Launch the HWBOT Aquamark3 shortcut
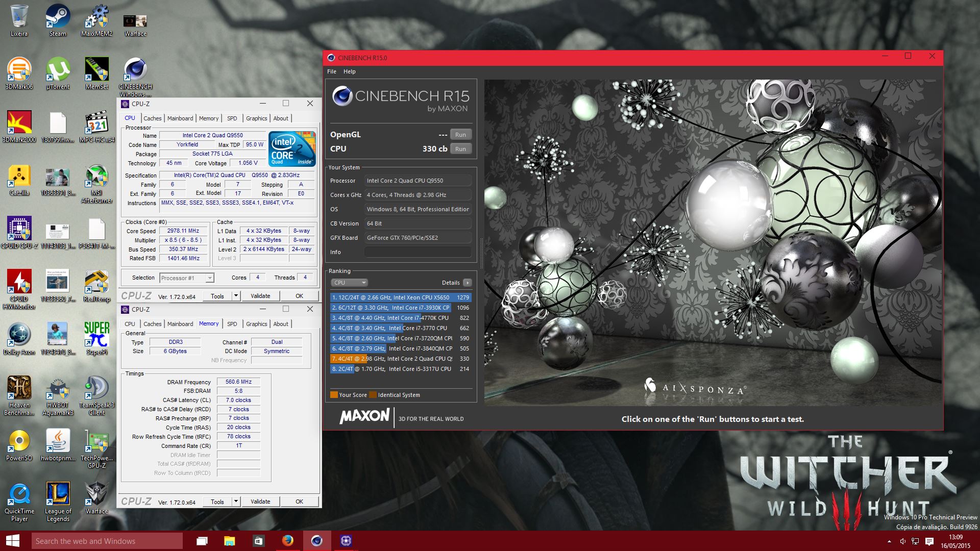This screenshot has width=980, height=551. point(58,395)
